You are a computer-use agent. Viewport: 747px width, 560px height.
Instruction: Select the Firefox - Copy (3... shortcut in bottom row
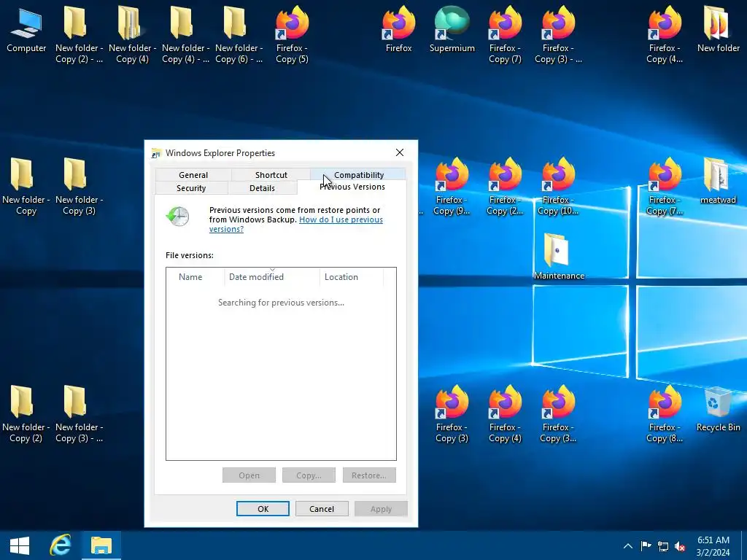558,413
